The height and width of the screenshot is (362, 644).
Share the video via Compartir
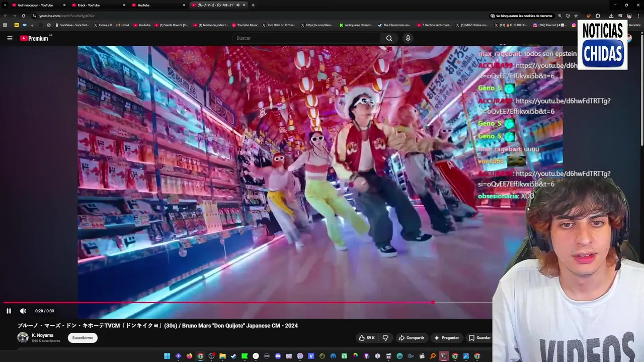pos(411,338)
